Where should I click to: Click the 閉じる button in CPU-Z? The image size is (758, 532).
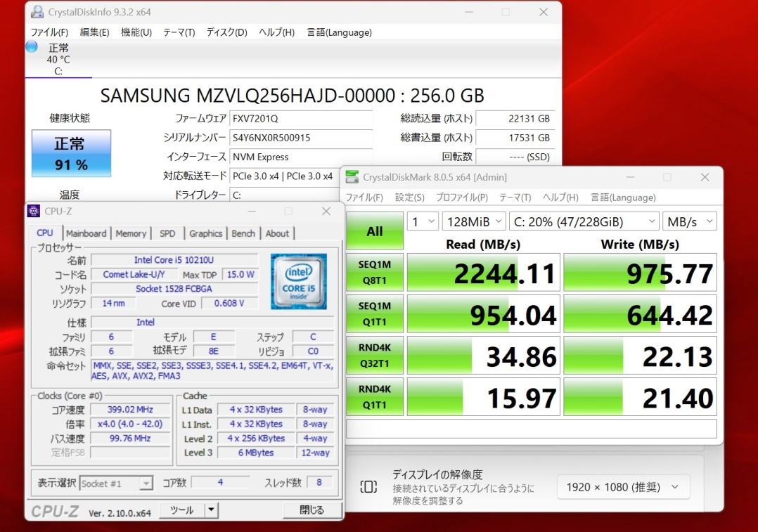[311, 510]
